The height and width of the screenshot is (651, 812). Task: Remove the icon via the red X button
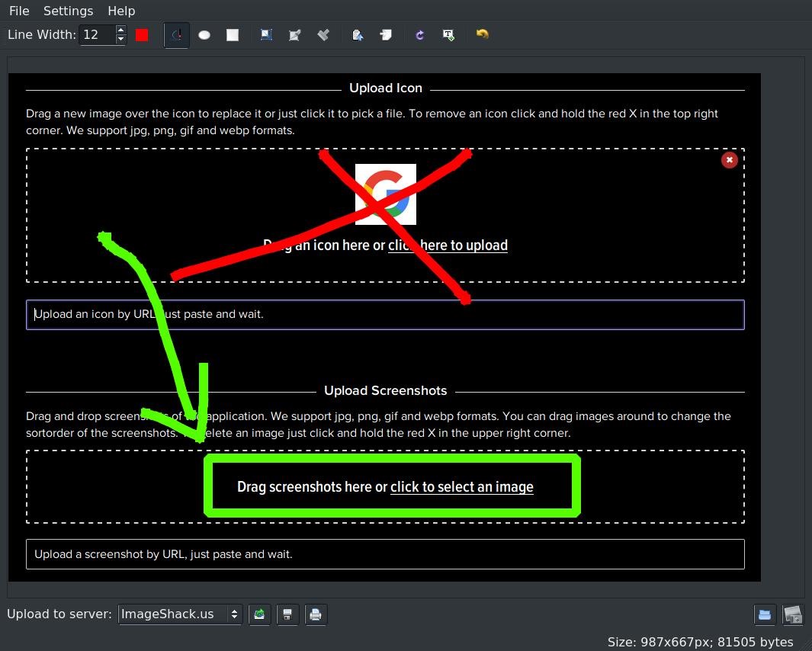(x=730, y=160)
